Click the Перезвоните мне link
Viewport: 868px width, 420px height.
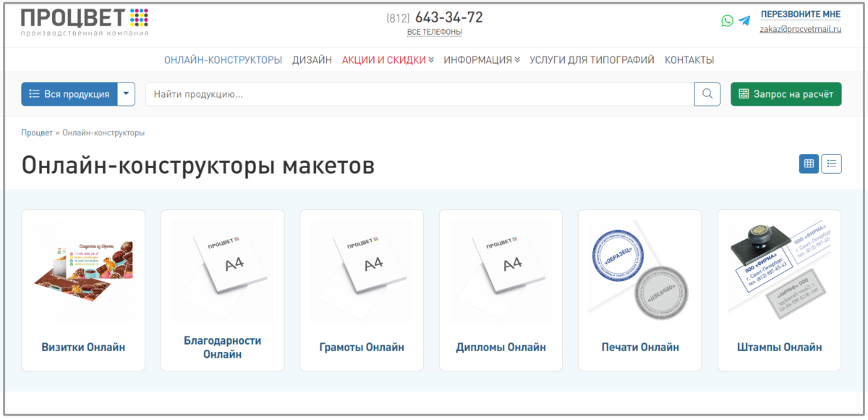point(800,14)
